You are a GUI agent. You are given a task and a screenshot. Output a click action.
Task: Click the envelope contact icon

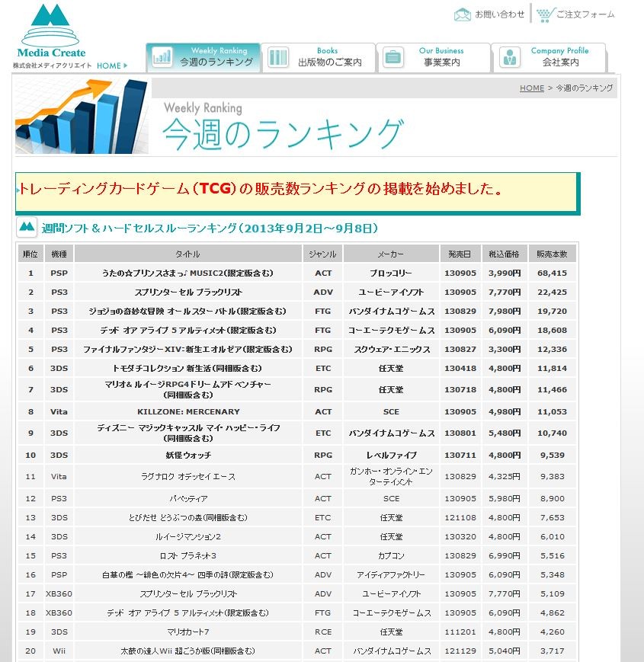pyautogui.click(x=462, y=14)
